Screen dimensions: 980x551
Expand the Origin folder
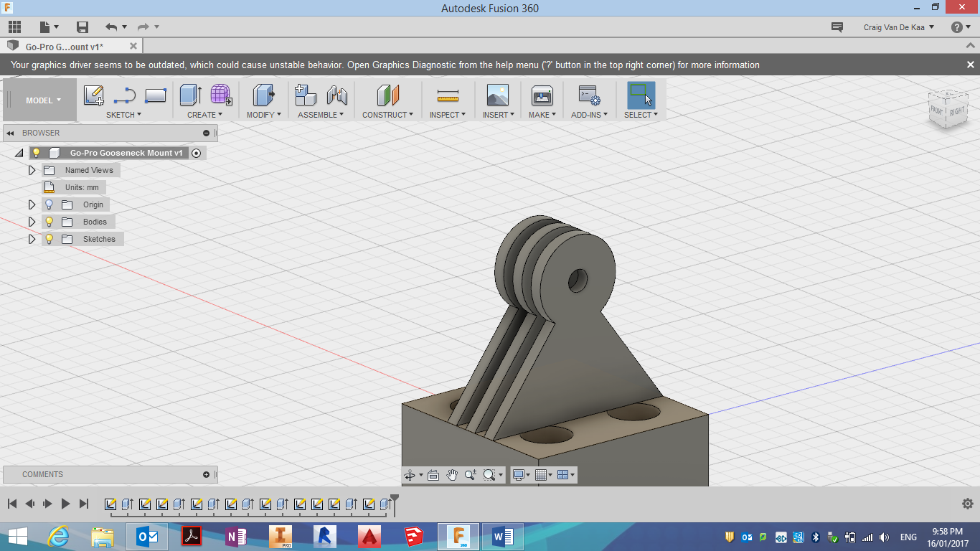[32, 204]
